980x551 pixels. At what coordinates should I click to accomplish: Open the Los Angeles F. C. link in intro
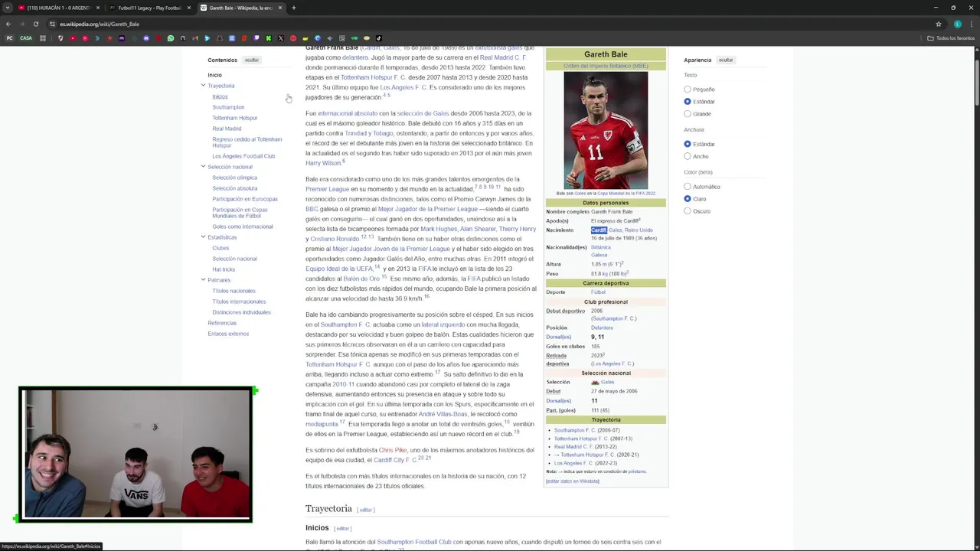(403, 87)
